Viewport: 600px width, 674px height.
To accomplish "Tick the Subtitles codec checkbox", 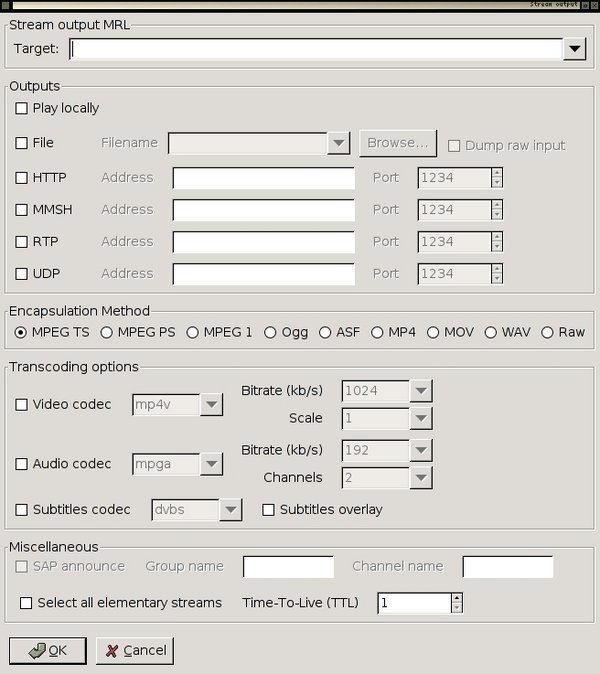I will pos(21,510).
